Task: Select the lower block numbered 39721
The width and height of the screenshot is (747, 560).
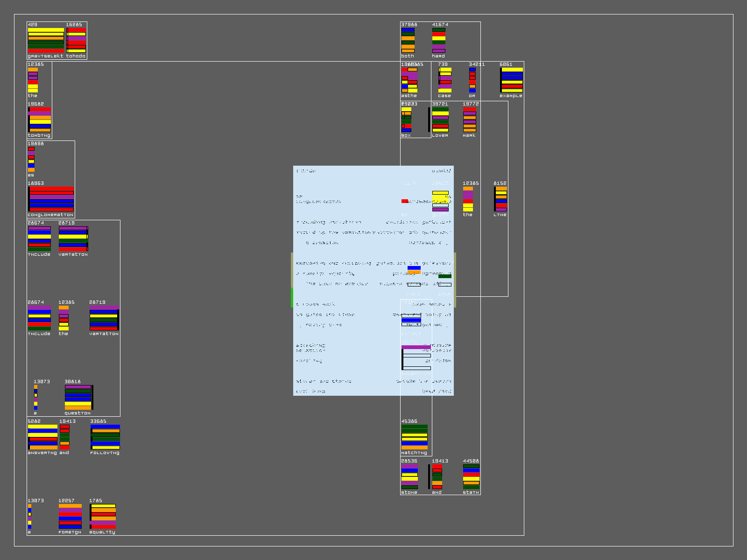Action: [440, 119]
